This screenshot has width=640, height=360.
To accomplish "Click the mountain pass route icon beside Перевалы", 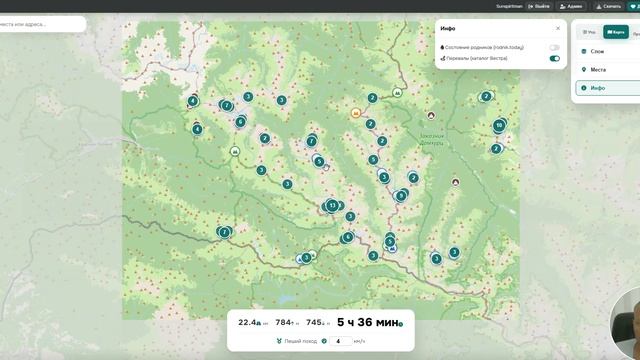I will point(442,58).
